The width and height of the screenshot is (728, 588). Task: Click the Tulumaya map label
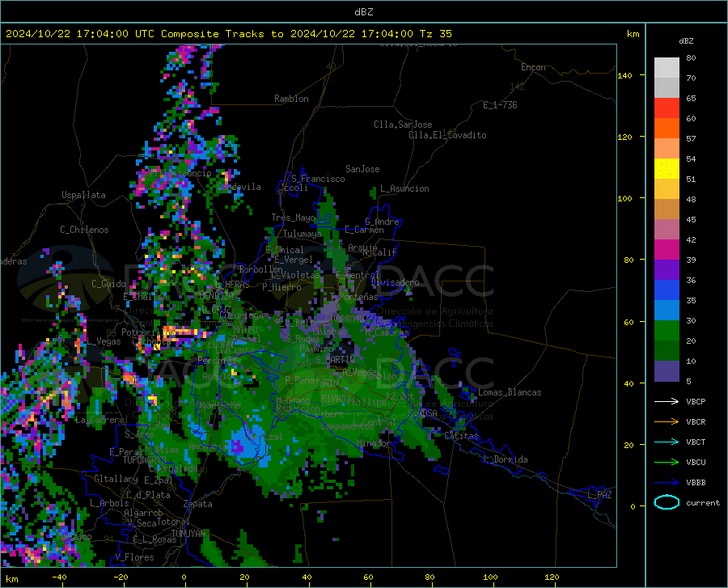(303, 234)
